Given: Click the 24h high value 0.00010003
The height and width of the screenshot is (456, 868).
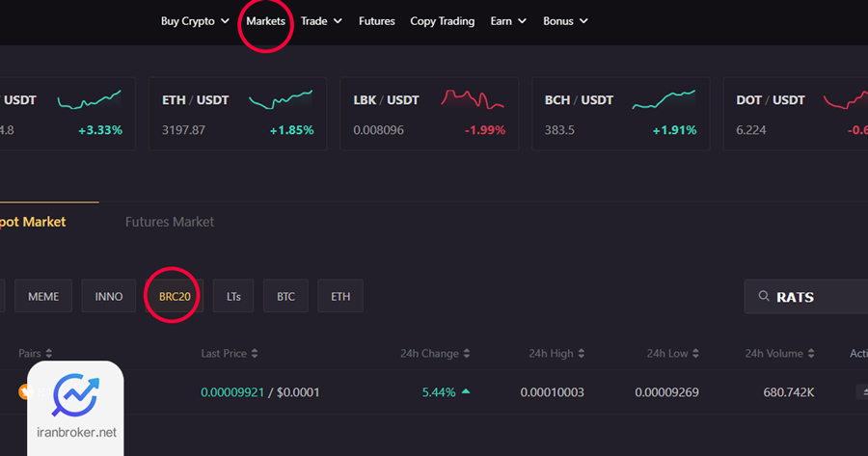Looking at the screenshot, I should [552, 392].
